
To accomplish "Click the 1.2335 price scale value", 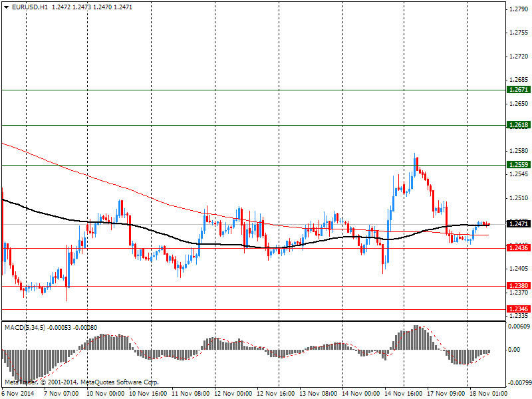I will (519, 315).
